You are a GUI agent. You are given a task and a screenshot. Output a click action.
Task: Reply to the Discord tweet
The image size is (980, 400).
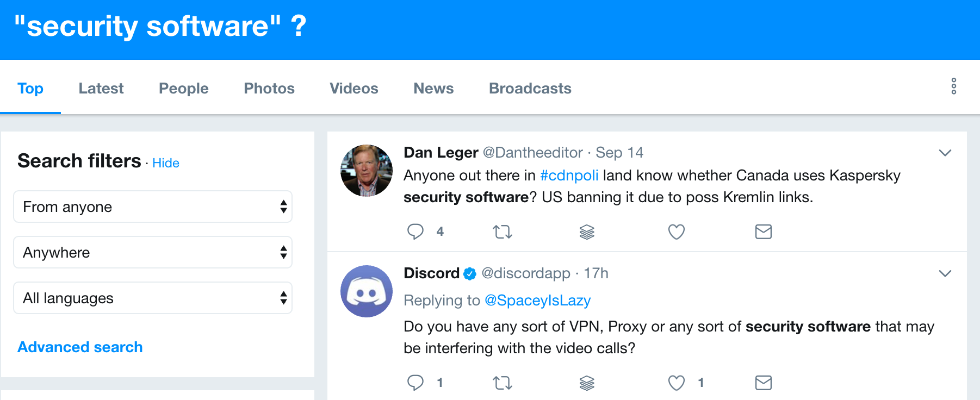pos(415,383)
